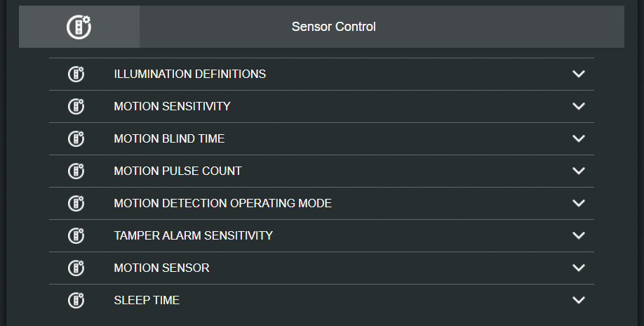
Task: Open Motion Detection Operating Mode chevron
Action: (x=579, y=203)
